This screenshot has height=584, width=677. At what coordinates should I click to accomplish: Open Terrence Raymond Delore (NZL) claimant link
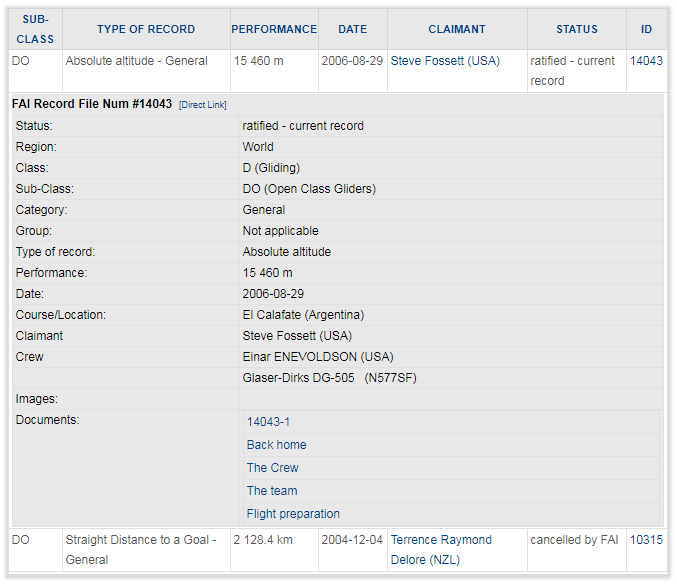click(x=441, y=549)
